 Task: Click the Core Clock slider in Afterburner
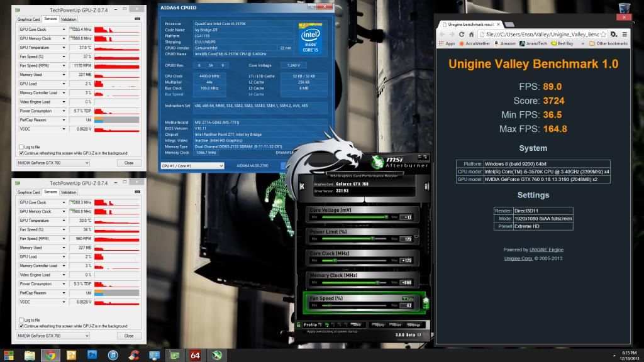click(x=354, y=260)
